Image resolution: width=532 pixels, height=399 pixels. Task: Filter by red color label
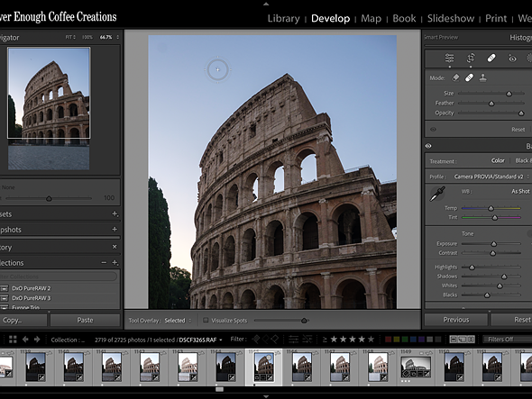389,339
